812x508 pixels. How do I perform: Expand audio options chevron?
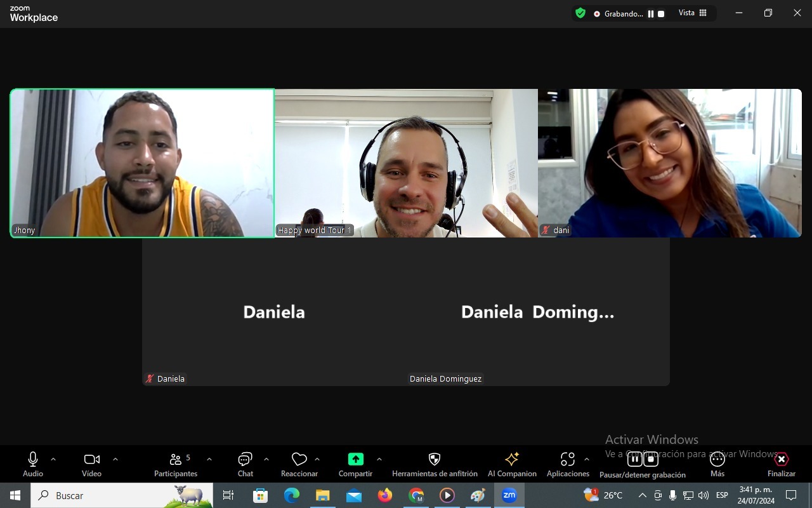[x=53, y=459]
